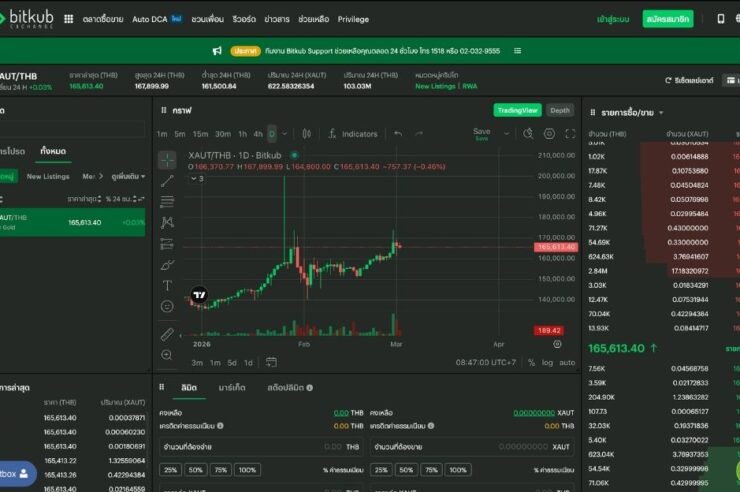
Task: Click the buy amount THB input field
Action: pos(261,447)
